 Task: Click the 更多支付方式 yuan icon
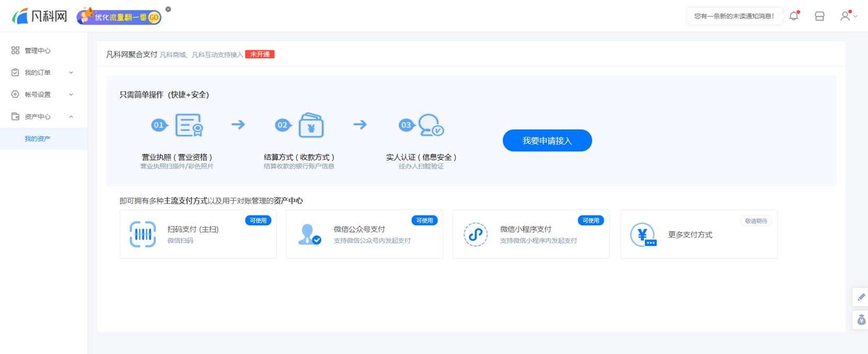642,235
